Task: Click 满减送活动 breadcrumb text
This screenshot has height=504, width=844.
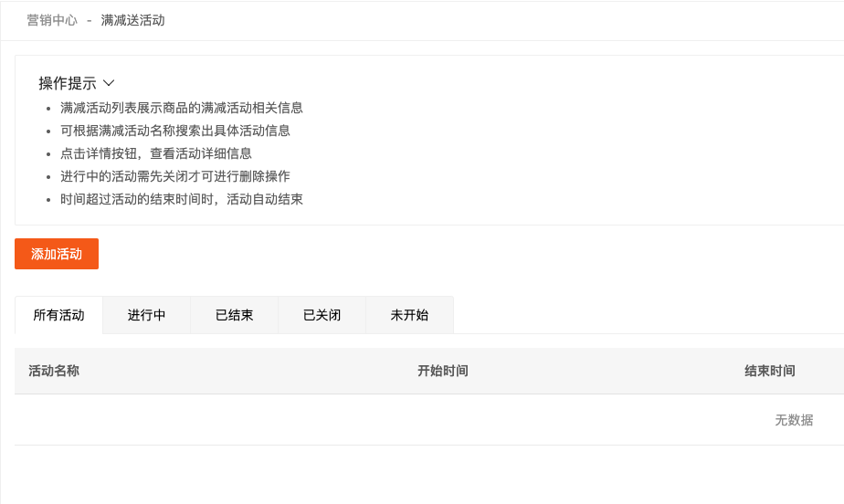Action: coord(133,20)
